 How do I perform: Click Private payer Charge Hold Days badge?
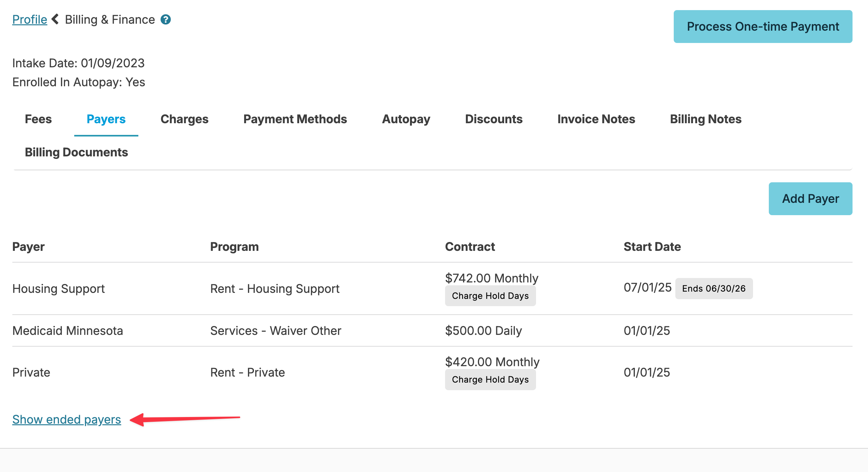[x=490, y=379]
